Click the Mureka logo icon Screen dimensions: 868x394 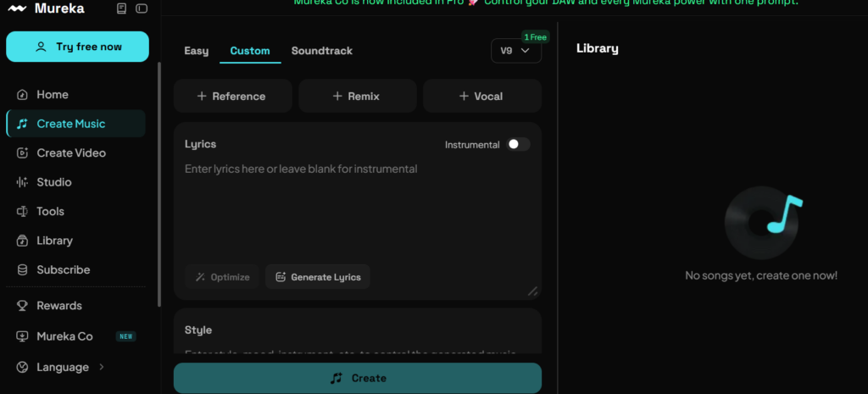(17, 8)
